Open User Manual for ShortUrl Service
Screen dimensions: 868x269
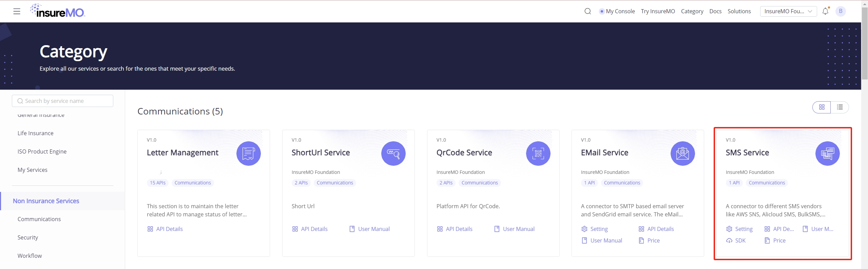pyautogui.click(x=370, y=229)
